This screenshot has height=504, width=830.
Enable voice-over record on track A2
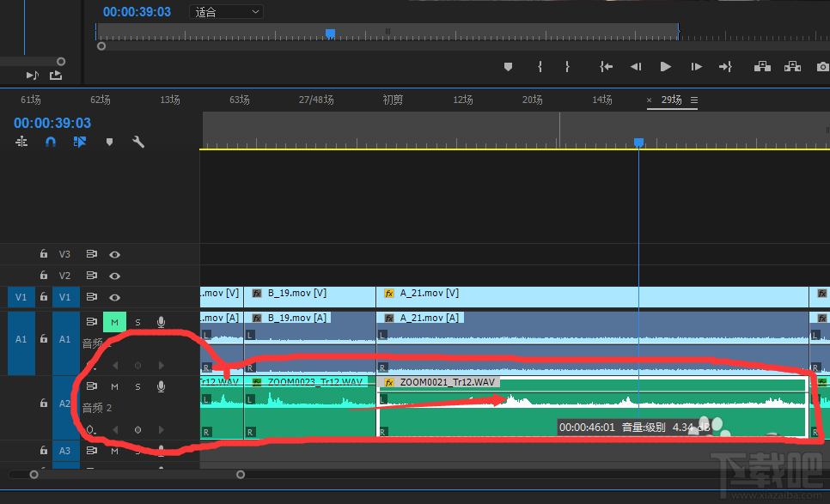point(161,387)
